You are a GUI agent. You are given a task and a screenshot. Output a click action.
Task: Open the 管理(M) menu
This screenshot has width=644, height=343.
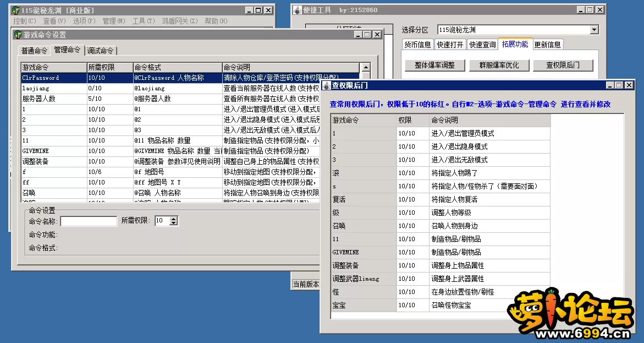(x=114, y=21)
